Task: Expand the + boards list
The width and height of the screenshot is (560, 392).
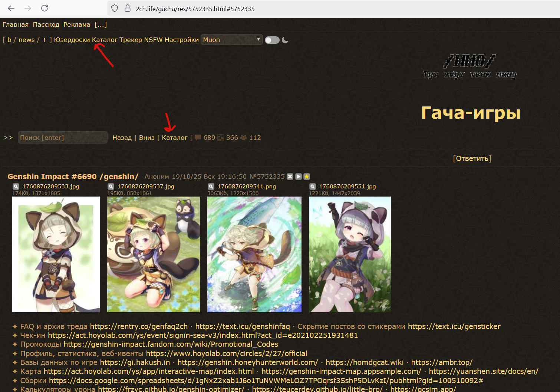Action: (x=44, y=40)
